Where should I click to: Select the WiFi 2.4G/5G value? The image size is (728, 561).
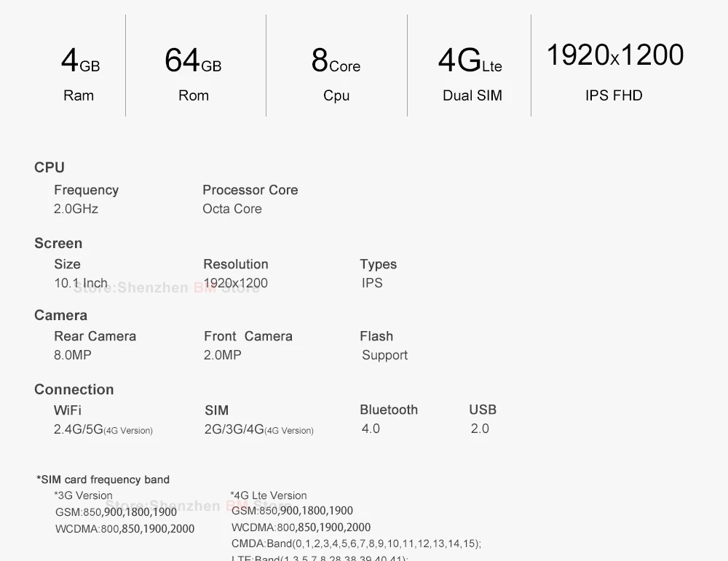(x=103, y=429)
